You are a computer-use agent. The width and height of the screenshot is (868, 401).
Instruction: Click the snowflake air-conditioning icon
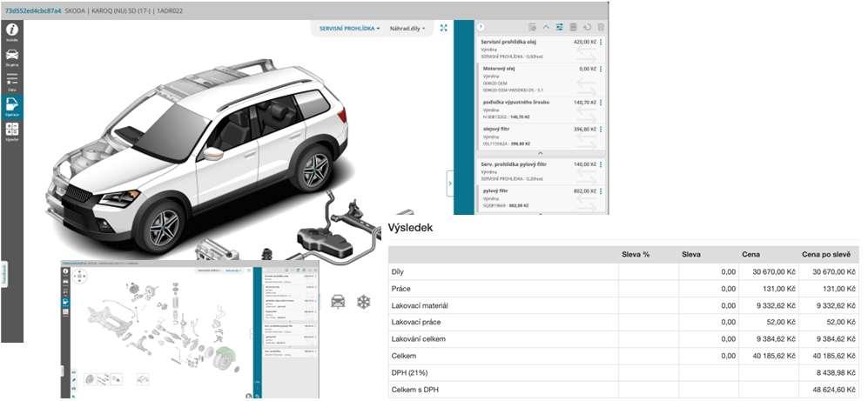pos(363,302)
